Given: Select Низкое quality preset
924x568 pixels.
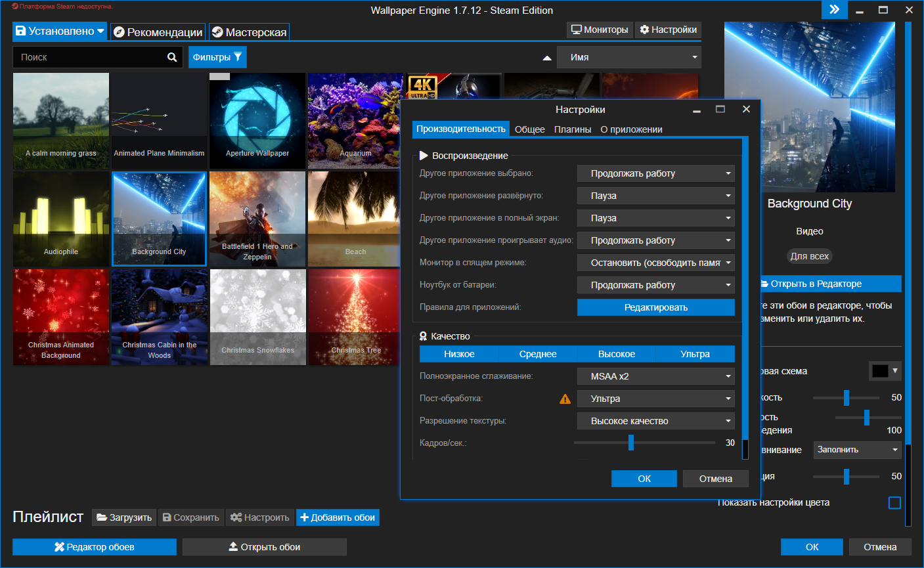Looking at the screenshot, I should pyautogui.click(x=459, y=354).
